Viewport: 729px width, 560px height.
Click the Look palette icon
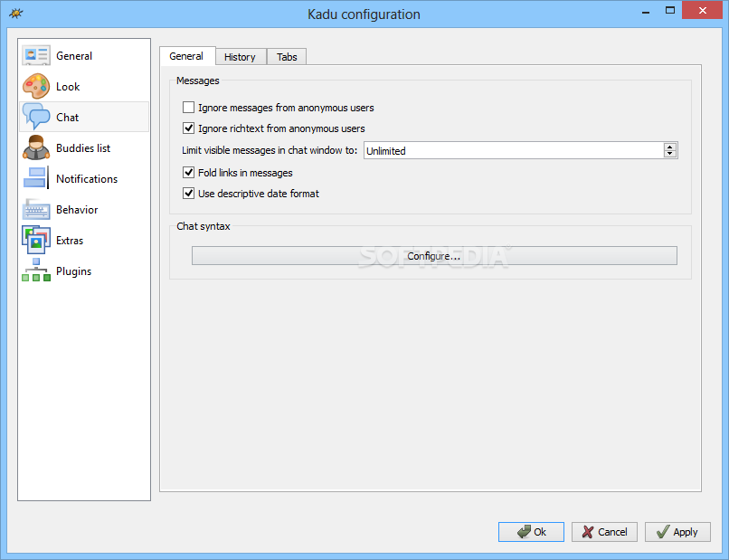tap(36, 86)
